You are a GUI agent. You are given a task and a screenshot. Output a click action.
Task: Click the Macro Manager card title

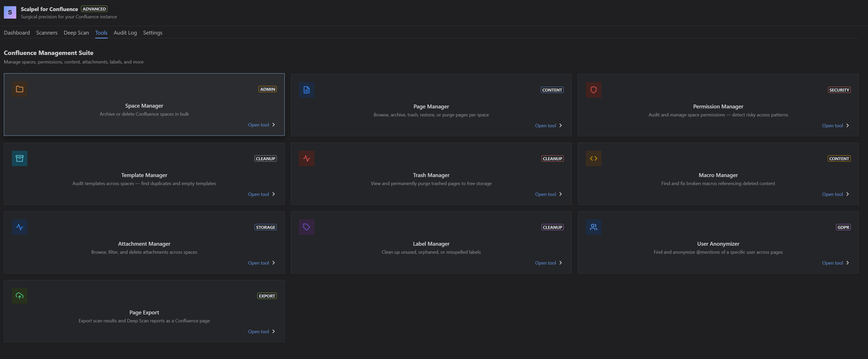(718, 175)
